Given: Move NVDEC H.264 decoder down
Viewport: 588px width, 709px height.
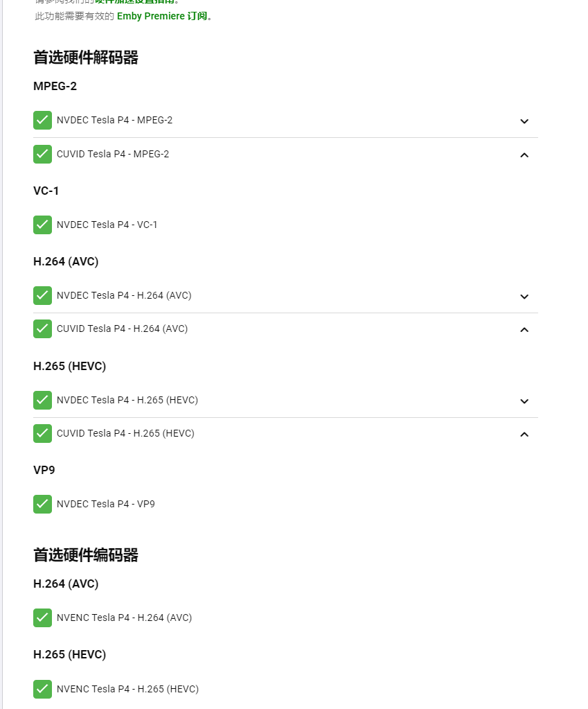Looking at the screenshot, I should [x=524, y=297].
